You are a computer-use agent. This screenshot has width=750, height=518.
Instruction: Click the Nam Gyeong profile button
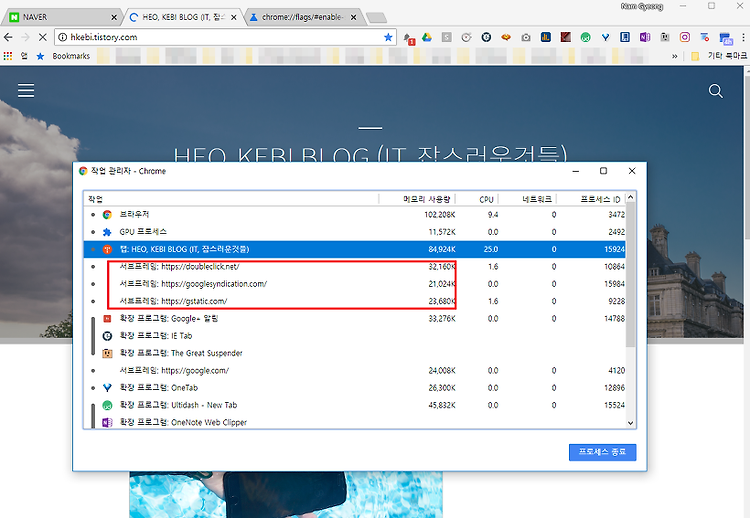642,6
